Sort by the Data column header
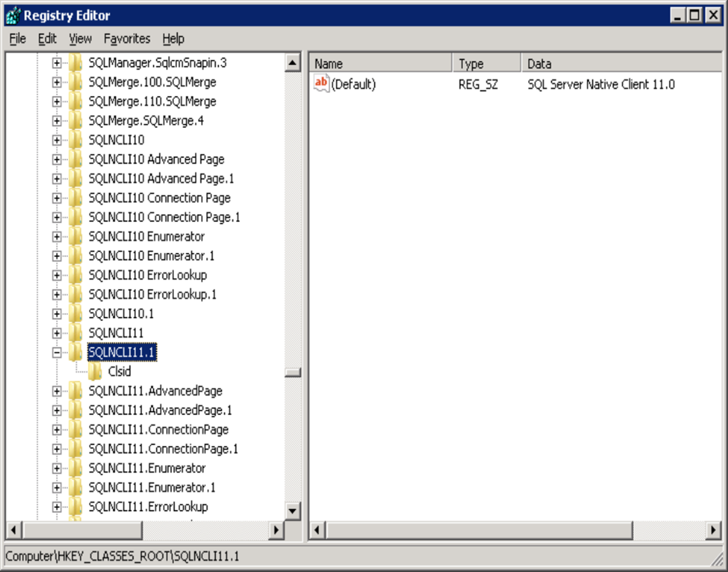This screenshot has height=572, width=728. [x=622, y=63]
